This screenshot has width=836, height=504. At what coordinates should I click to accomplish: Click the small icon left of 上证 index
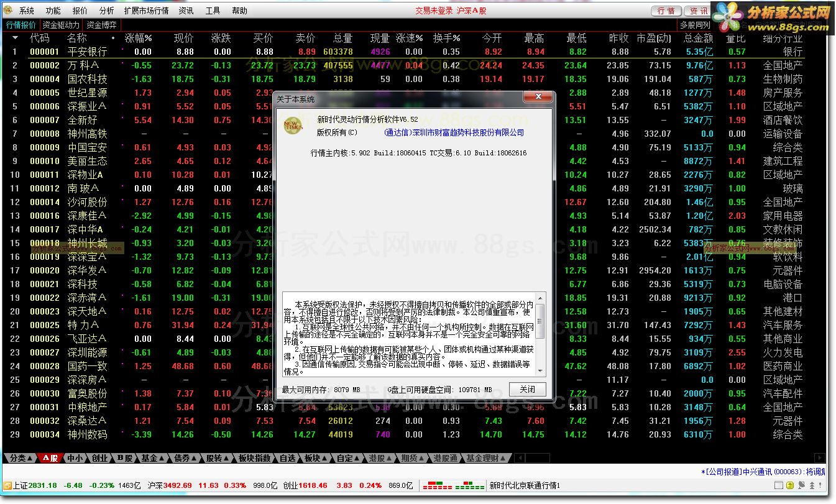click(7, 485)
